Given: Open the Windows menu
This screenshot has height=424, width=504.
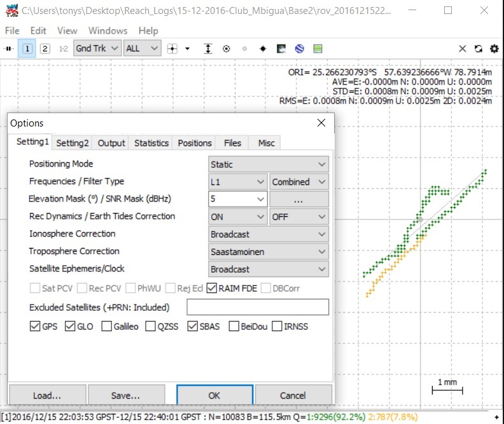Looking at the screenshot, I should click(108, 31).
